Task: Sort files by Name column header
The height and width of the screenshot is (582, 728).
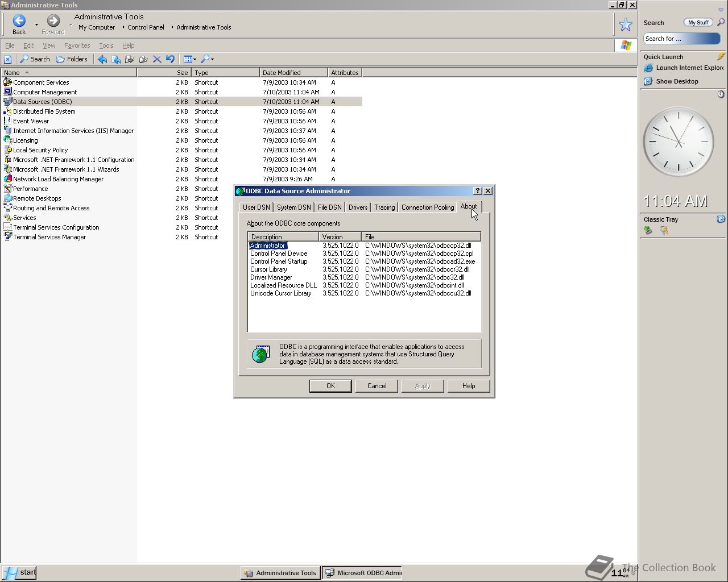Action: pos(68,73)
